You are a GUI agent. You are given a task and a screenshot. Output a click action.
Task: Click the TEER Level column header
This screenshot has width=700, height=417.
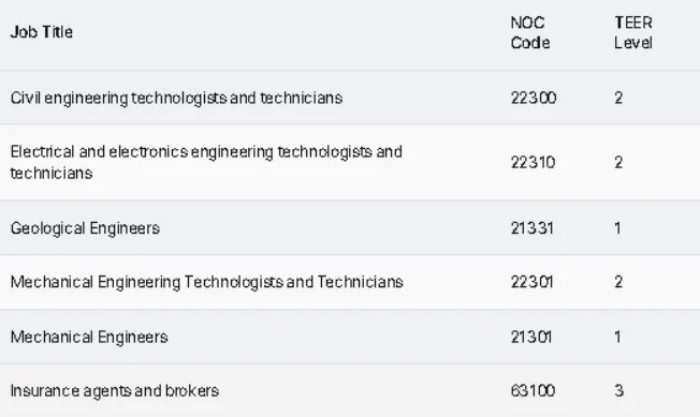633,33
